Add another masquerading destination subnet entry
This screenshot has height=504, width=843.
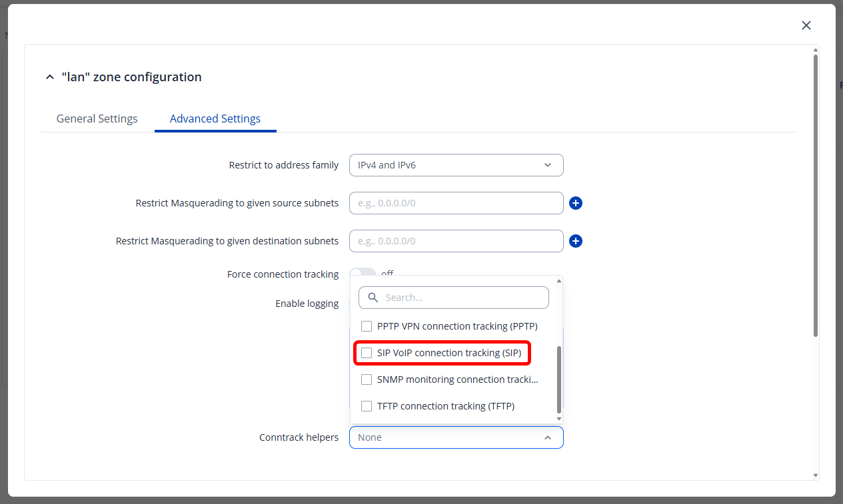pyautogui.click(x=576, y=241)
